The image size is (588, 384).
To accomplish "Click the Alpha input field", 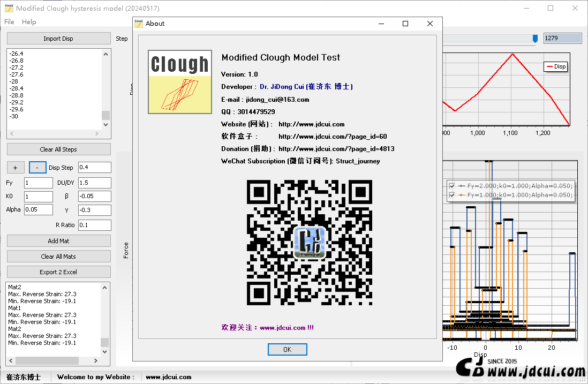I will pyautogui.click(x=39, y=209).
